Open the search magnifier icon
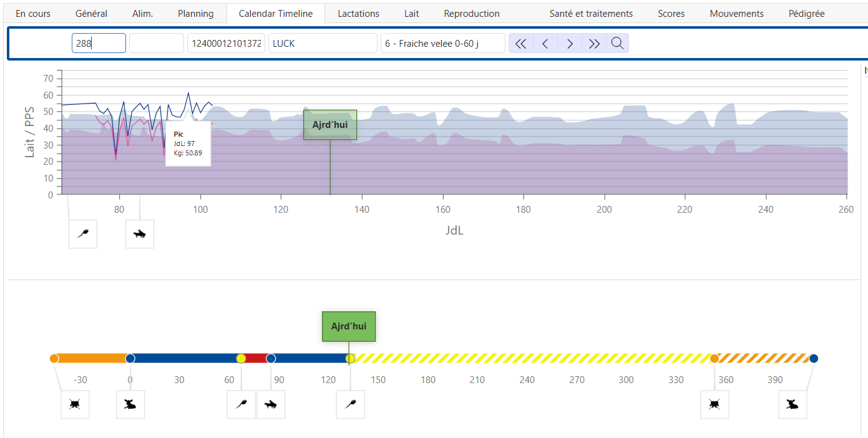This screenshot has height=438, width=868. 617,43
